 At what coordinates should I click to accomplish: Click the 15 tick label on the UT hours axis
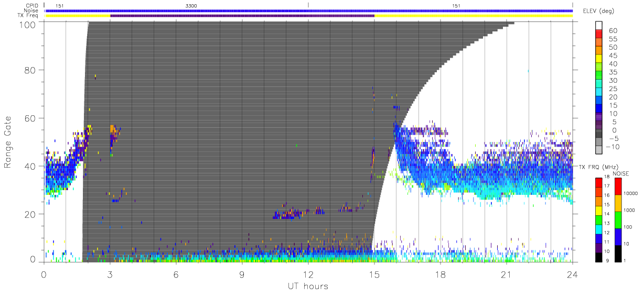[x=374, y=274]
